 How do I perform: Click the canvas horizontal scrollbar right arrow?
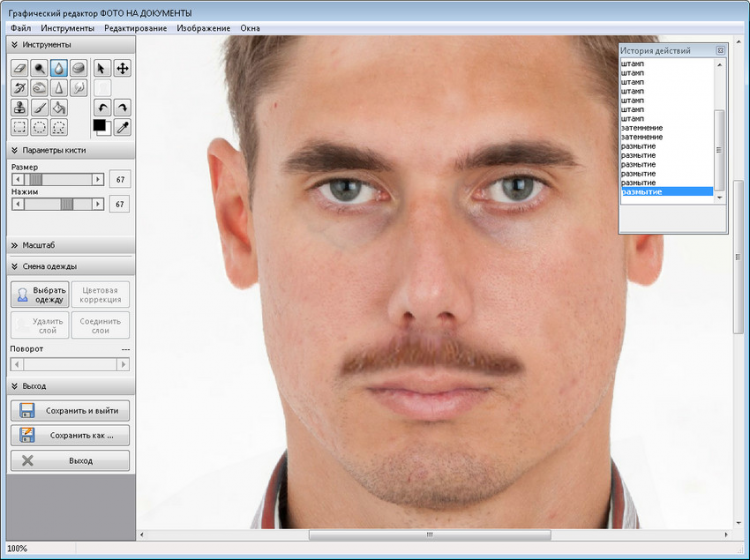(x=726, y=535)
